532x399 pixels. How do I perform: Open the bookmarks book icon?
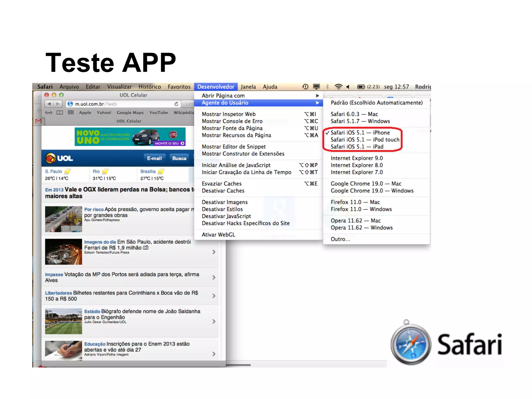(x=60, y=113)
